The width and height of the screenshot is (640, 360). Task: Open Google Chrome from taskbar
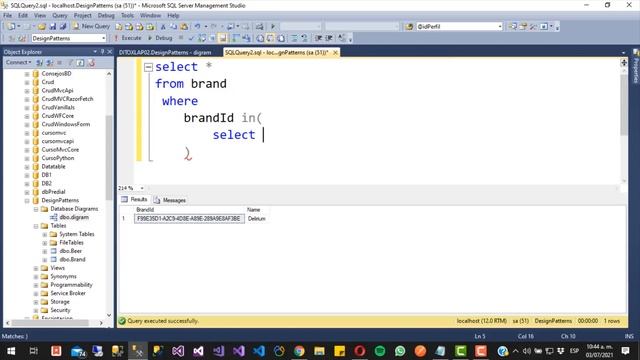pyautogui.click(x=299, y=351)
